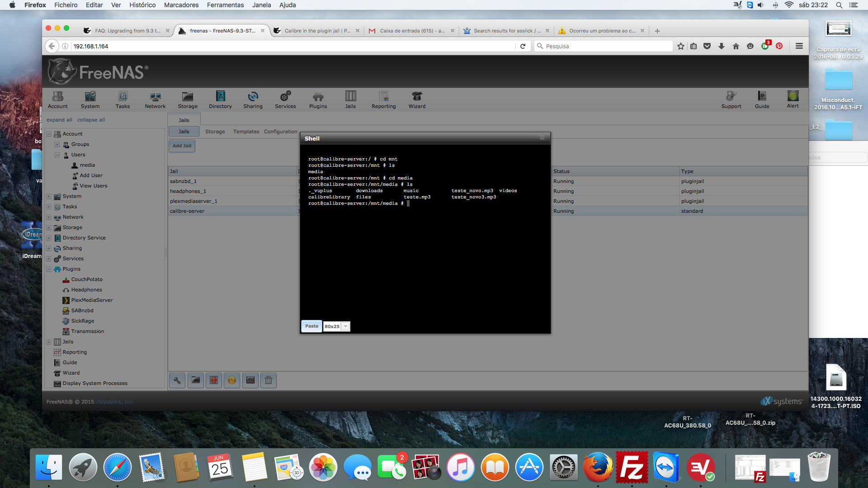Open the Transmission plugin in the sidebar tree
The image size is (868, 488).
pyautogui.click(x=87, y=332)
